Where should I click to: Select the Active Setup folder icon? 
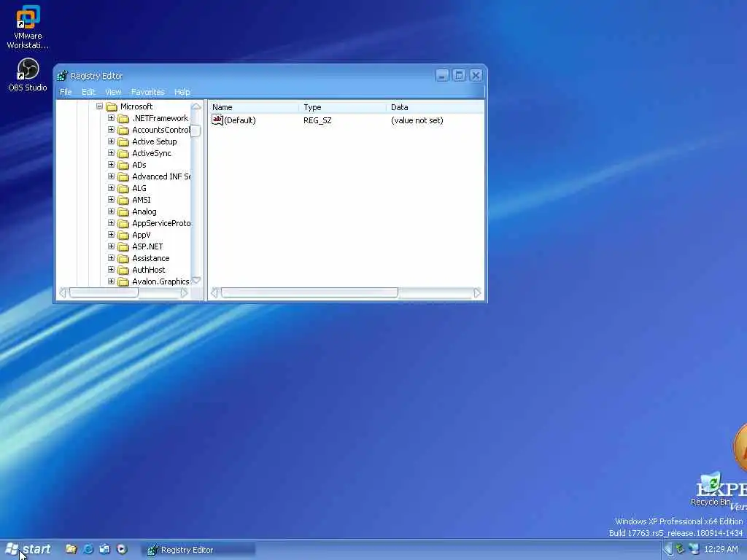[x=123, y=141]
